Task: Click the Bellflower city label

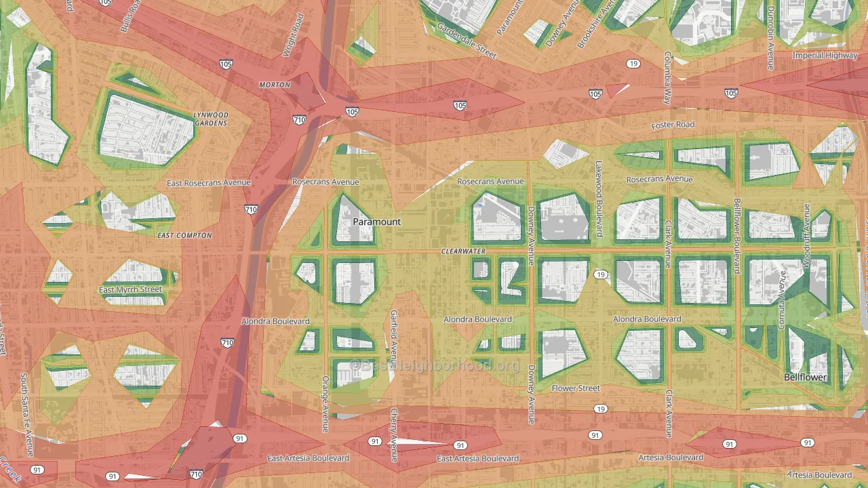Action: click(x=806, y=377)
